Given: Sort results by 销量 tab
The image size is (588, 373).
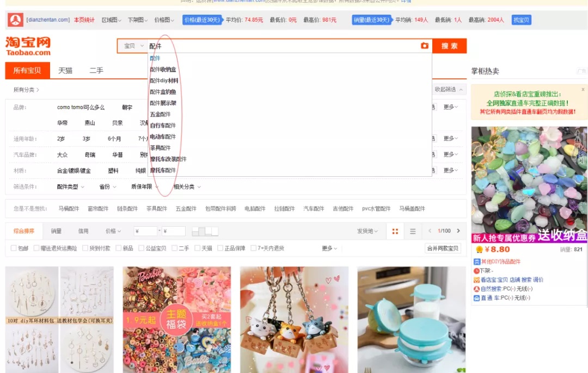Looking at the screenshot, I should 56,231.
